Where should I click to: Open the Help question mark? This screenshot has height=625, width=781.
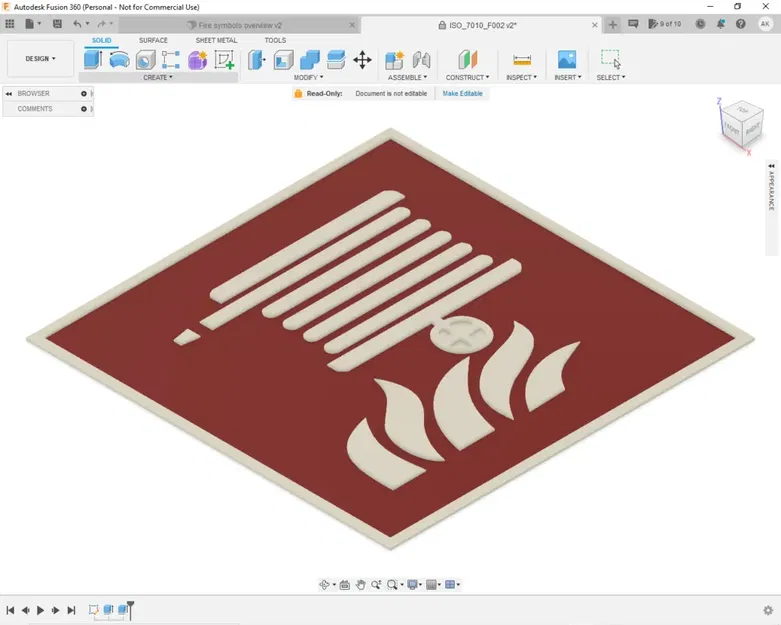(741, 24)
